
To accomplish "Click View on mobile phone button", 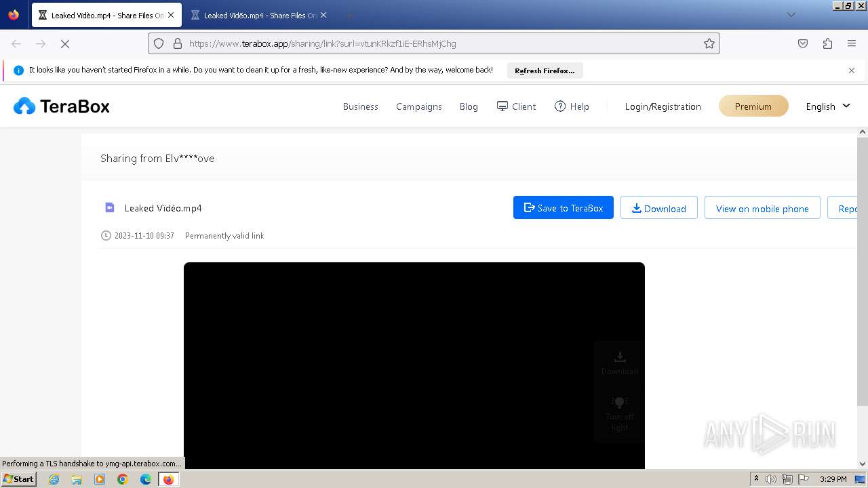I will (x=762, y=208).
